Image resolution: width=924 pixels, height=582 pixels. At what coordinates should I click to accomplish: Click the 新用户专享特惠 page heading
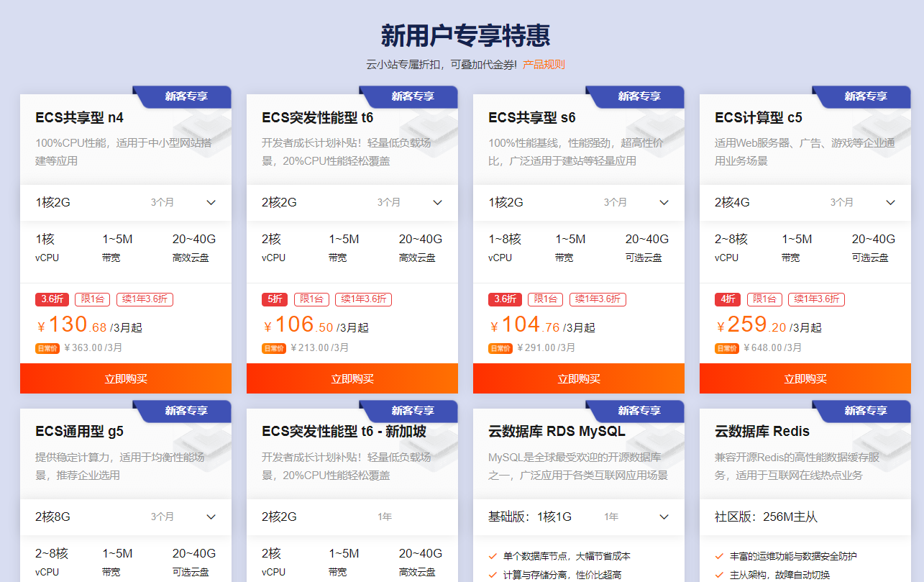(x=465, y=35)
